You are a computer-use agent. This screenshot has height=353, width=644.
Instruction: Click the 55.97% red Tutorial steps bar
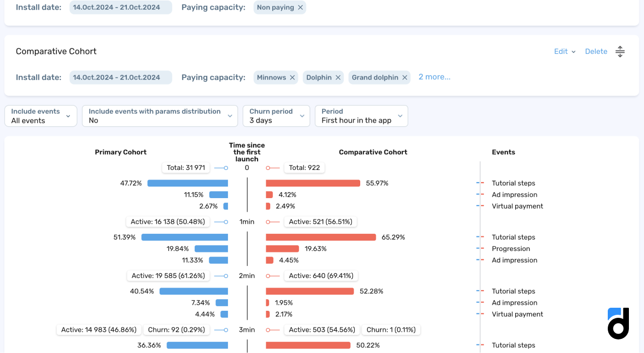click(x=313, y=183)
